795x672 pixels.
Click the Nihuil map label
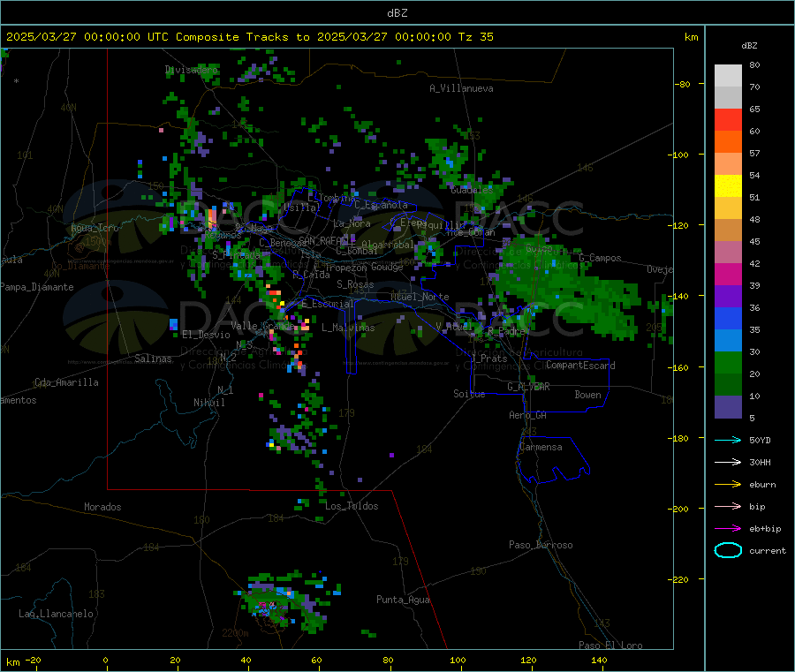tap(209, 403)
